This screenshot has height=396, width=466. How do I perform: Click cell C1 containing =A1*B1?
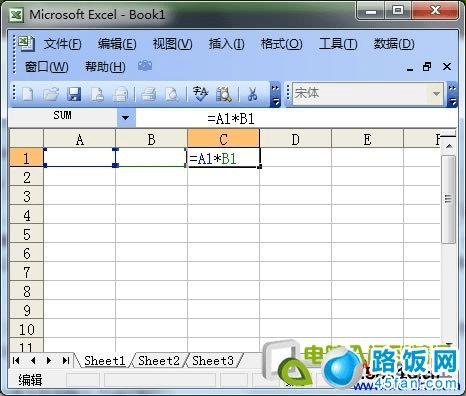pos(223,158)
